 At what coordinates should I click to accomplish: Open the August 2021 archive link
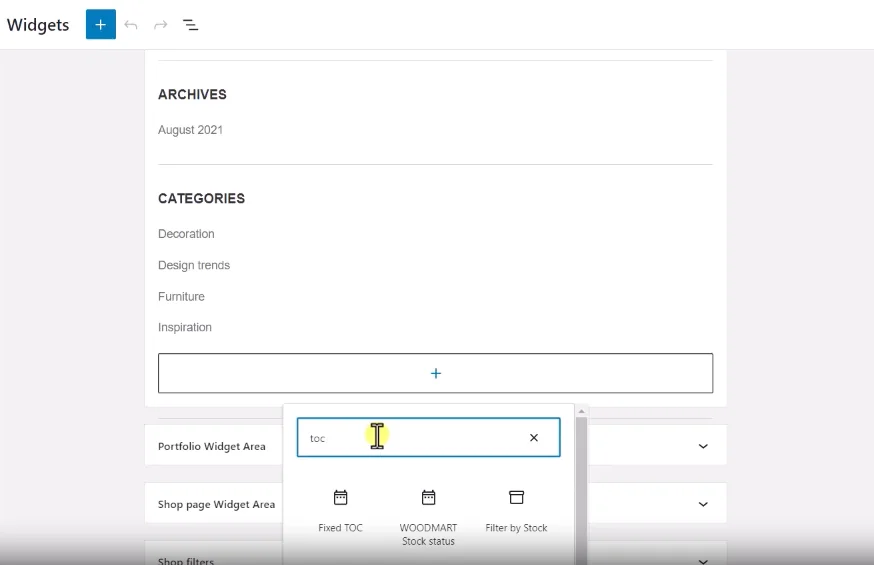pos(190,130)
